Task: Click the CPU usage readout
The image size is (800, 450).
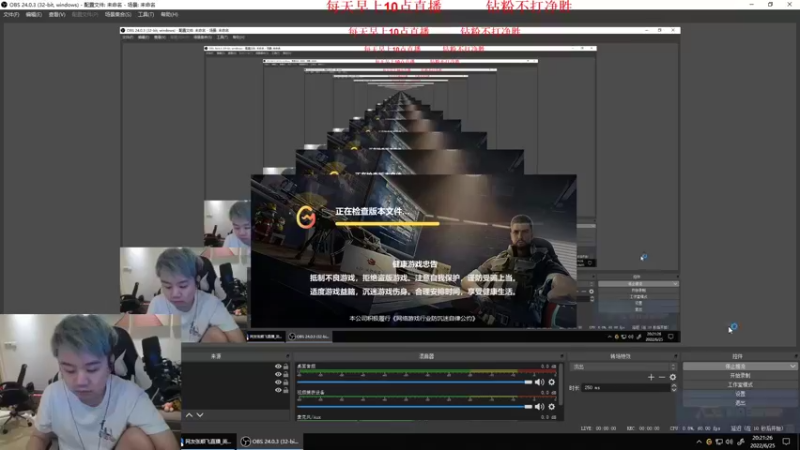Action: (694, 429)
